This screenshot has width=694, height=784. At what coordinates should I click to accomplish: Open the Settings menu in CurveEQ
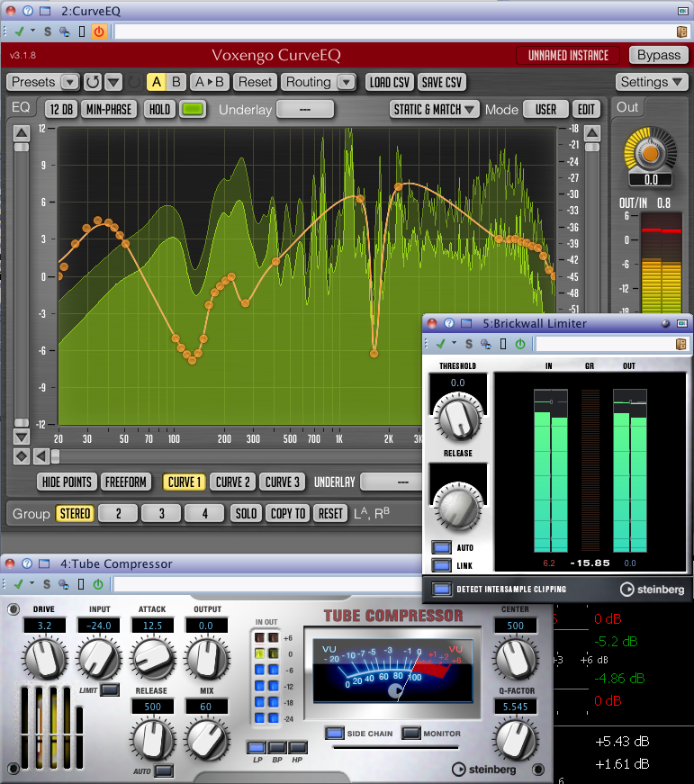[652, 82]
